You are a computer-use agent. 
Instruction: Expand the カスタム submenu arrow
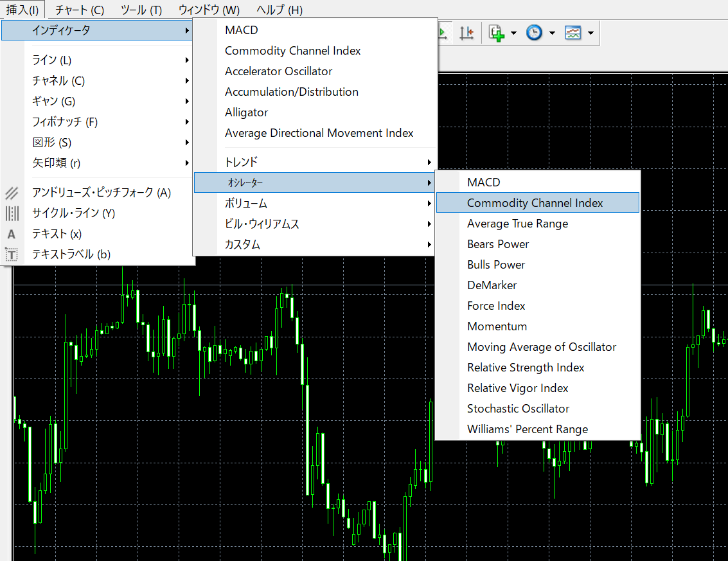coord(429,245)
